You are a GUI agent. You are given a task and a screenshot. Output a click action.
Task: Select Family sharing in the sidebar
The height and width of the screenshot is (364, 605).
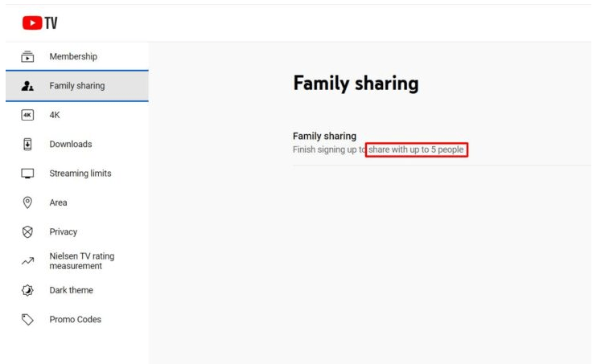click(77, 86)
